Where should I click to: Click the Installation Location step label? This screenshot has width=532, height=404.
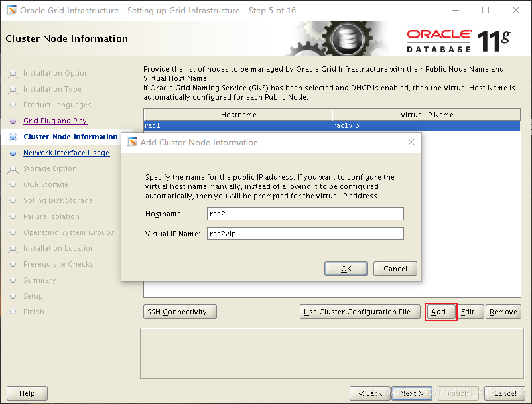tap(58, 248)
